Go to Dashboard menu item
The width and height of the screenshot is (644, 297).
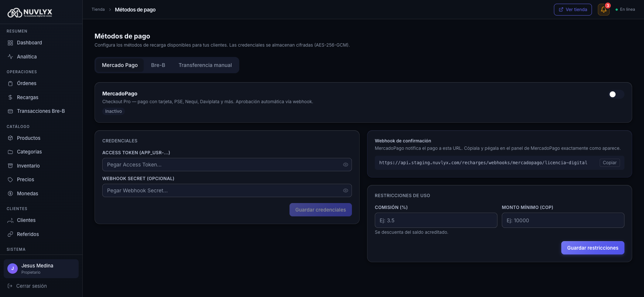tap(41, 43)
